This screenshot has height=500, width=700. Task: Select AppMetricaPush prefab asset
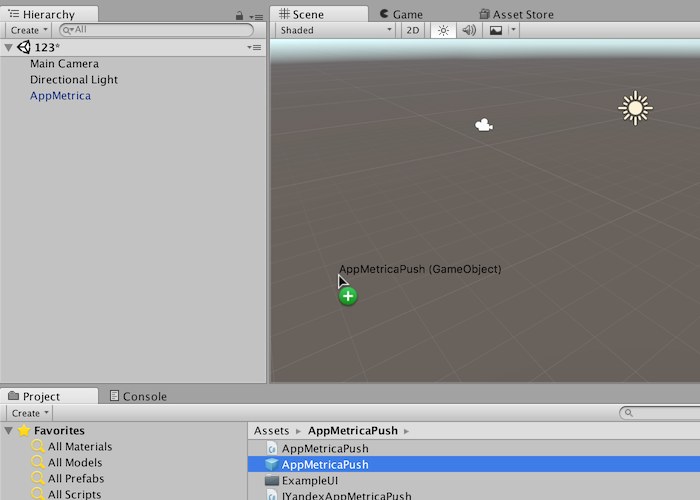[x=474, y=465]
